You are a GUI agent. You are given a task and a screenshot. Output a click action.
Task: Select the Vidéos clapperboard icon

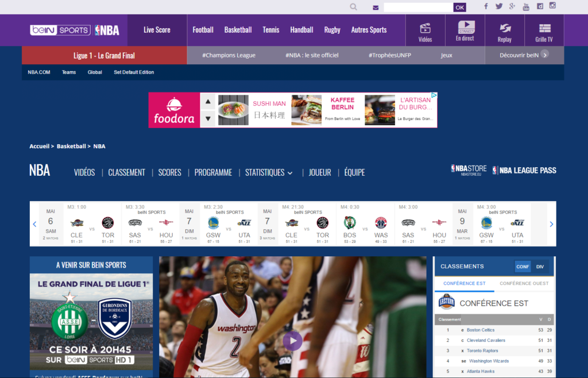425,26
